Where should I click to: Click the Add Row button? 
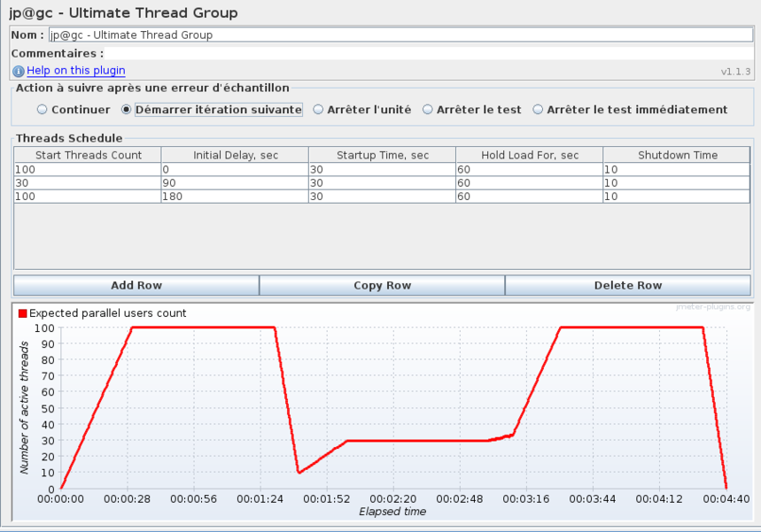click(136, 285)
